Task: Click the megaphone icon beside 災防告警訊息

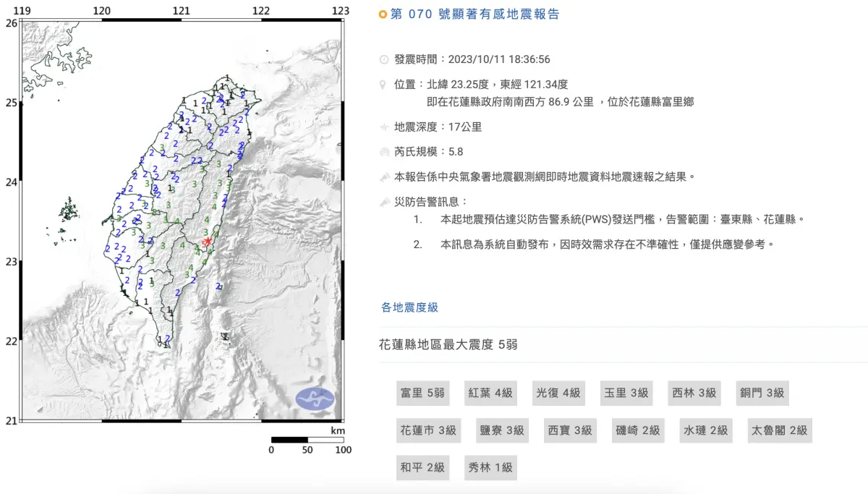Action: tap(383, 201)
